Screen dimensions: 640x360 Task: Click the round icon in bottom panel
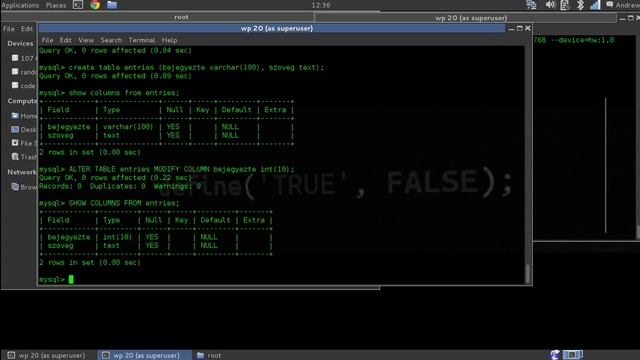tap(555, 355)
